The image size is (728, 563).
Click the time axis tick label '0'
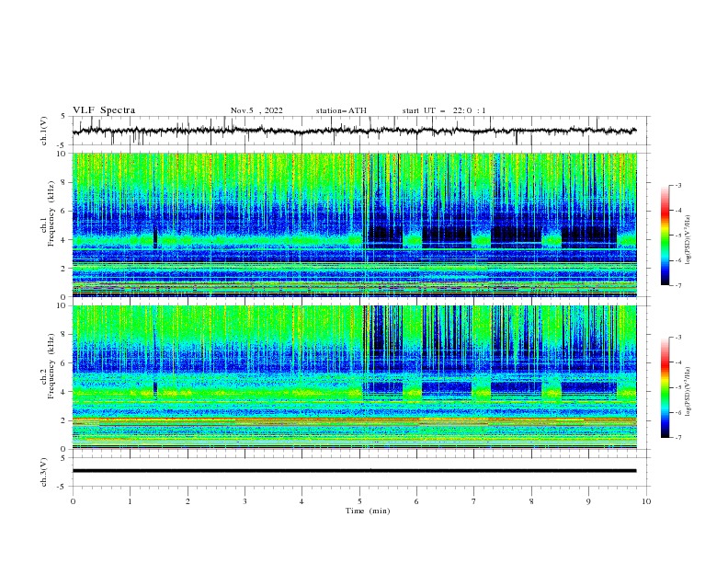click(73, 501)
